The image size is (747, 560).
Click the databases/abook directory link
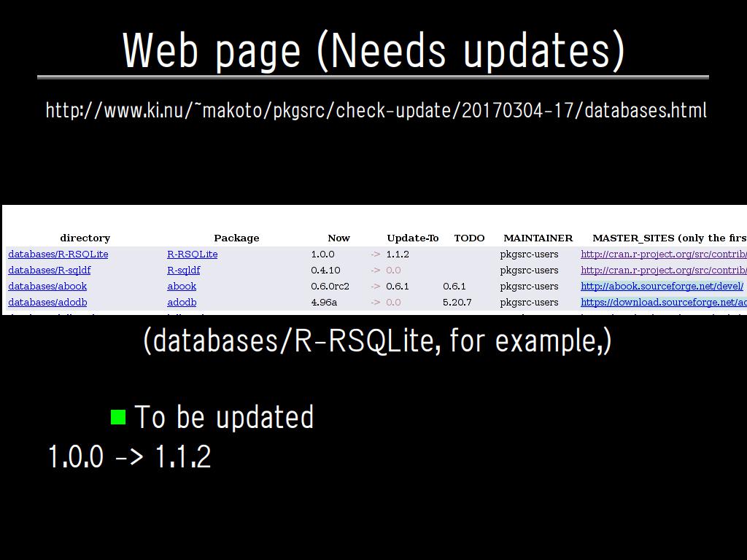[47, 287]
